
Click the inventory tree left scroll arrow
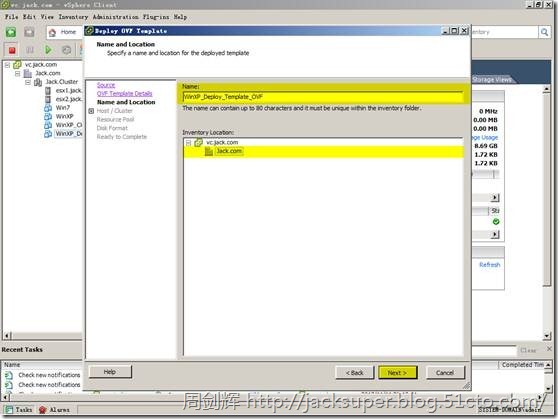pyautogui.click(x=7, y=336)
